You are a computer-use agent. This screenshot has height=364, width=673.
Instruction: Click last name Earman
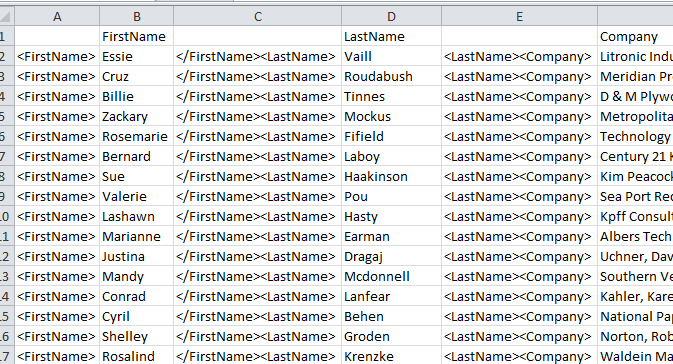(x=391, y=237)
